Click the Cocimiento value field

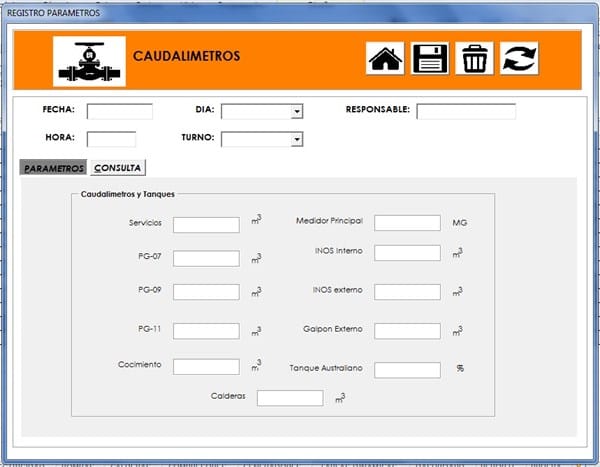coord(206,367)
